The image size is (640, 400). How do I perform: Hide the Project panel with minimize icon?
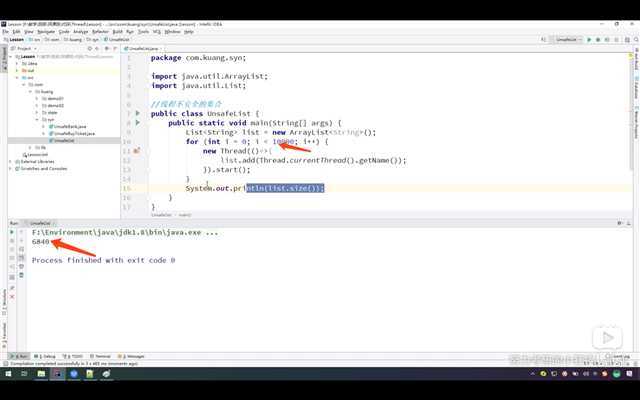[x=115, y=48]
